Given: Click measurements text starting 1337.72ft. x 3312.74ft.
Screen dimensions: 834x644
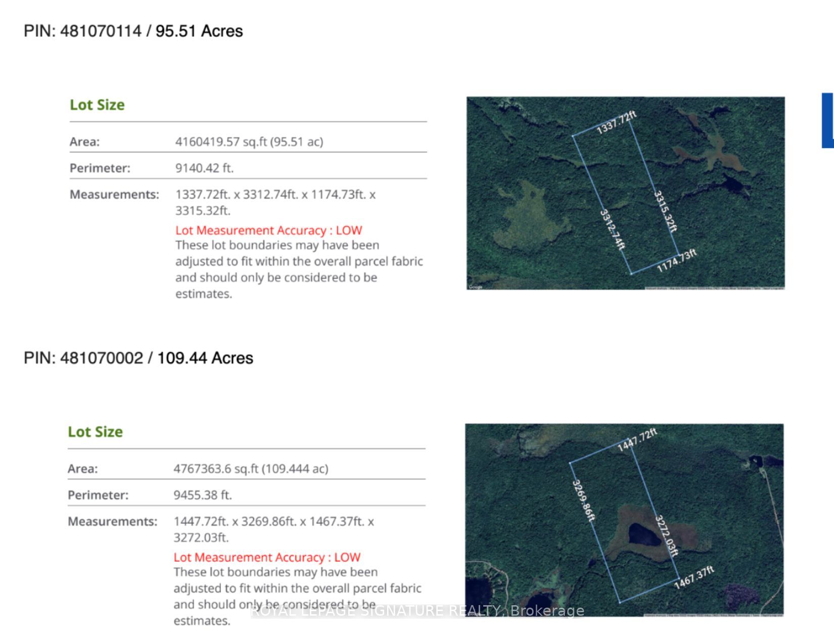Looking at the screenshot, I should (x=275, y=202).
